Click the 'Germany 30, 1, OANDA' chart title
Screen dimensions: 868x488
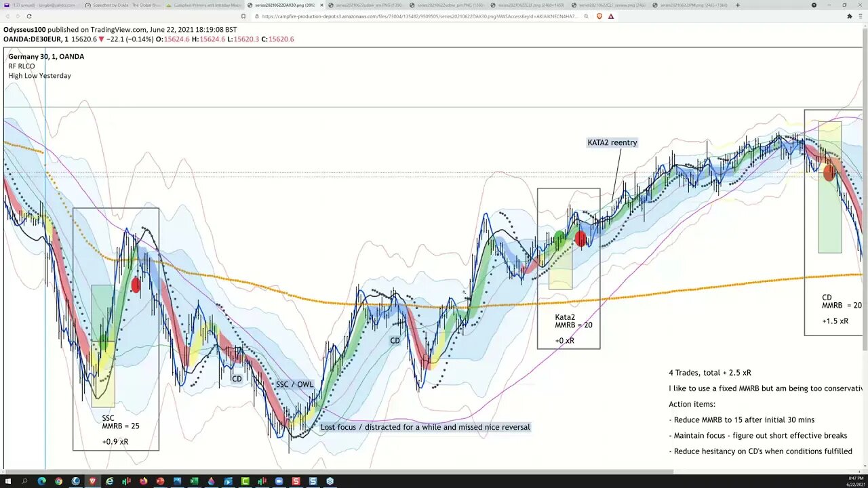coord(46,57)
